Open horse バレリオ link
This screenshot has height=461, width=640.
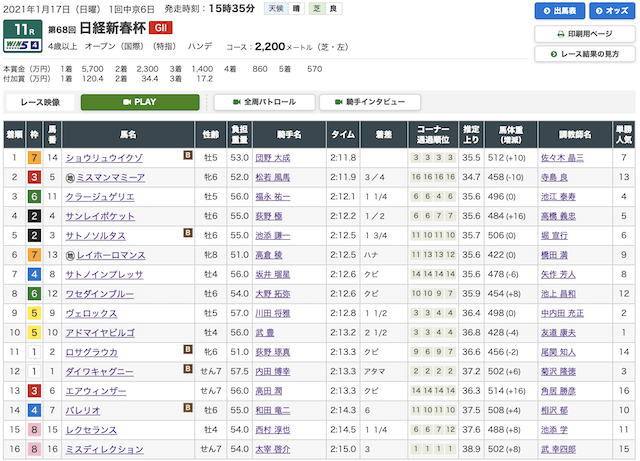coord(83,410)
